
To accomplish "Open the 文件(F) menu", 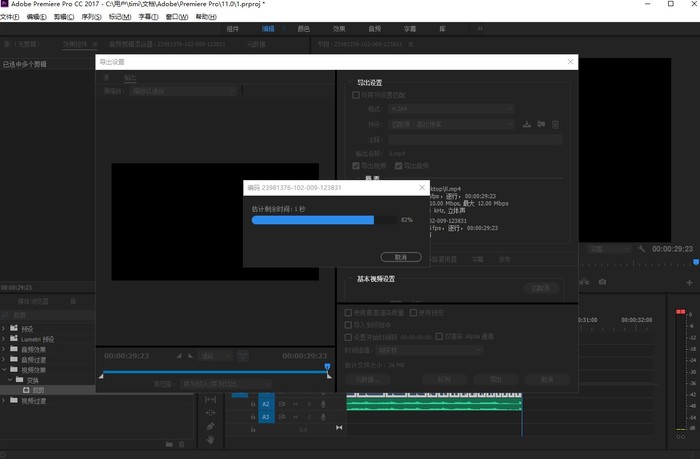I will (10, 17).
